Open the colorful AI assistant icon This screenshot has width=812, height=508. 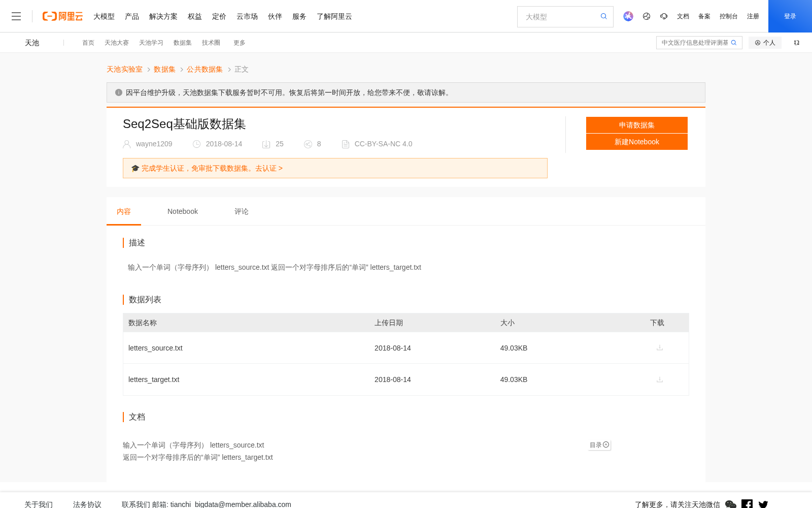click(628, 16)
